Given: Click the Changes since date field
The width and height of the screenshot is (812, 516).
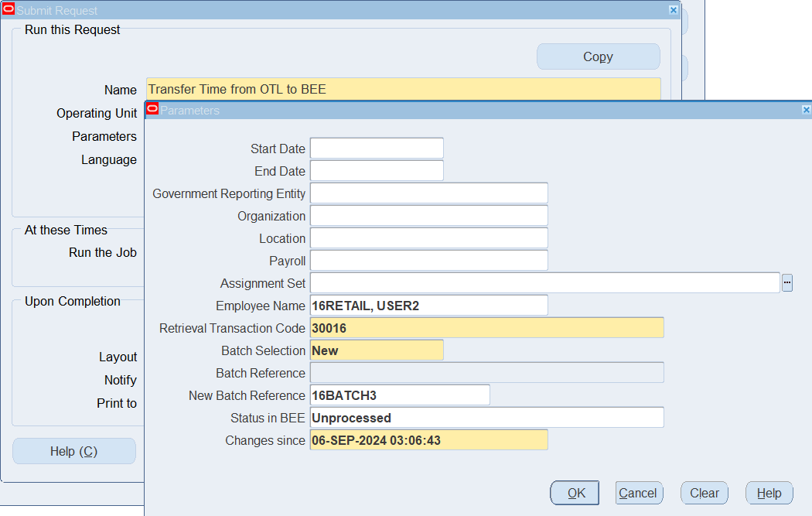Looking at the screenshot, I should 428,440.
